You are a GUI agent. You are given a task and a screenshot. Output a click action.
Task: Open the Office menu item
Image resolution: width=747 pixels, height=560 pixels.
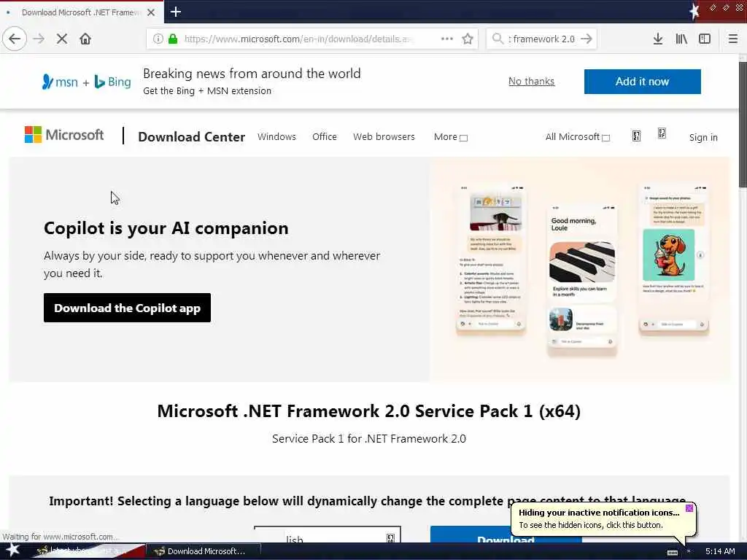click(325, 136)
